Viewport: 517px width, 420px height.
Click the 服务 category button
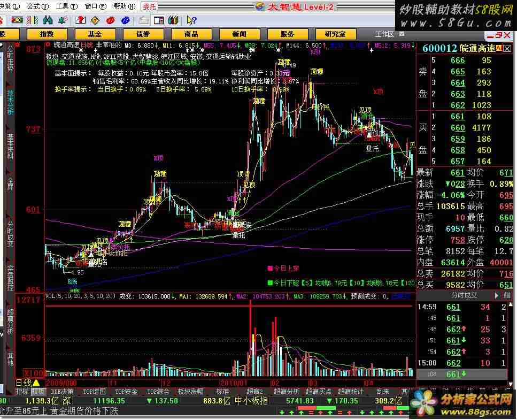tap(288, 34)
